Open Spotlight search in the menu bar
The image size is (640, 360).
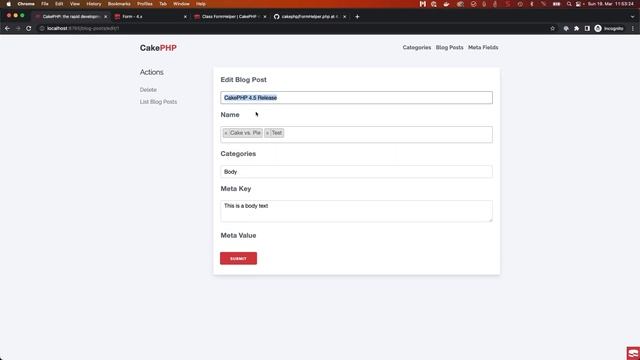click(569, 4)
